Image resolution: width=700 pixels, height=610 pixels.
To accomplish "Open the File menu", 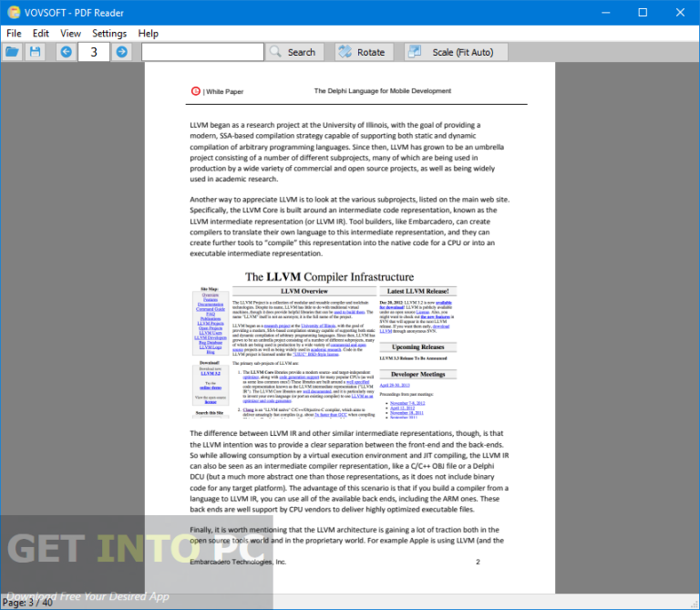I will pos(14,34).
